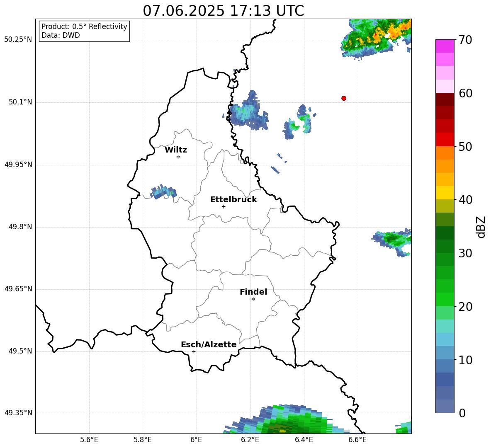Click the 20 colorbar tick label

coord(465,307)
